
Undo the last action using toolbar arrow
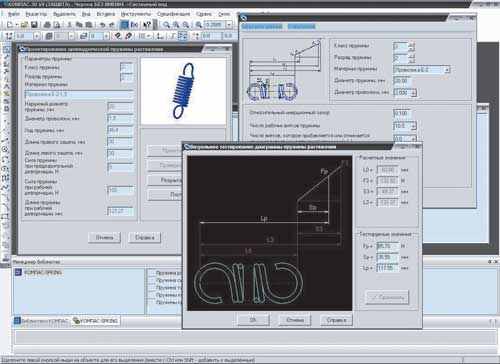[x=103, y=25]
